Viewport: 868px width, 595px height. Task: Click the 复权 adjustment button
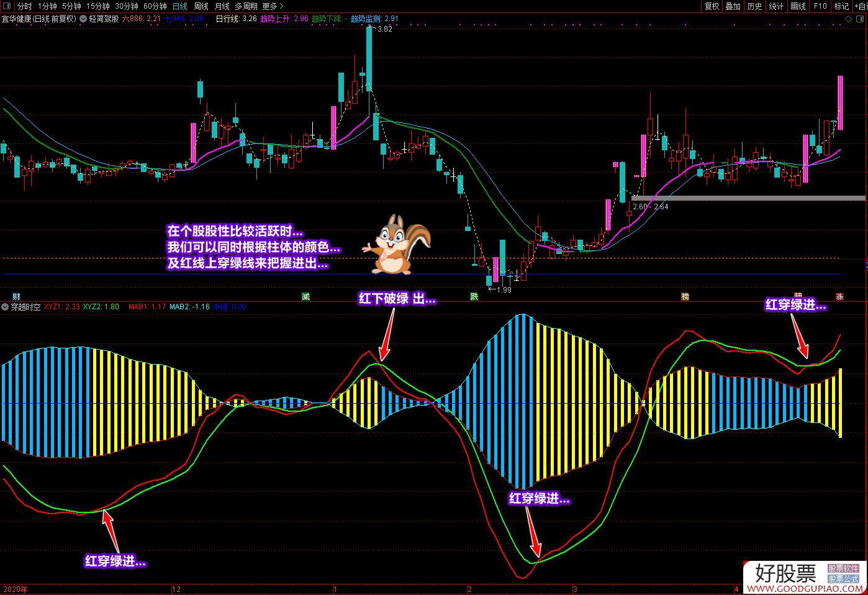pos(712,6)
